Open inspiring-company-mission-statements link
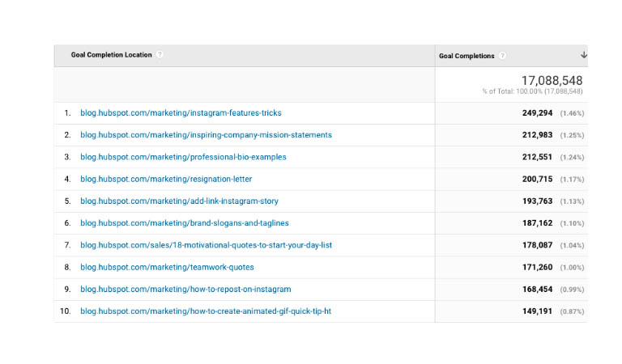The width and height of the screenshot is (622, 364). (x=206, y=135)
